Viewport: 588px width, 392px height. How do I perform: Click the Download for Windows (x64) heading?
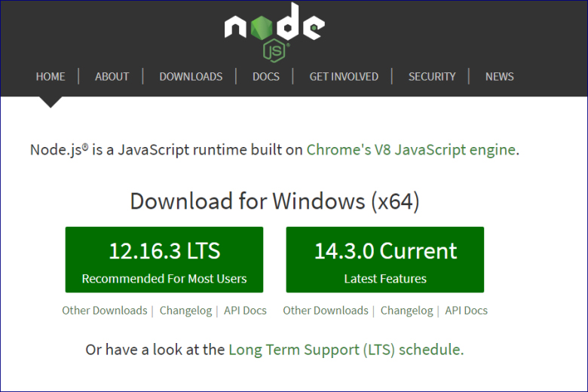point(274,201)
